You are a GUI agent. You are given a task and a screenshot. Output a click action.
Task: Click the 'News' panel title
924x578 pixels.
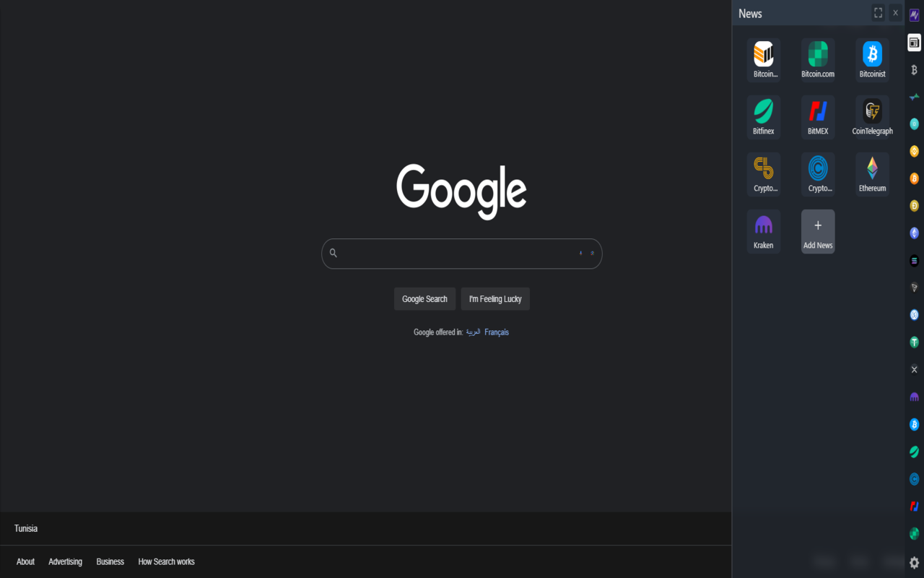[x=750, y=14]
